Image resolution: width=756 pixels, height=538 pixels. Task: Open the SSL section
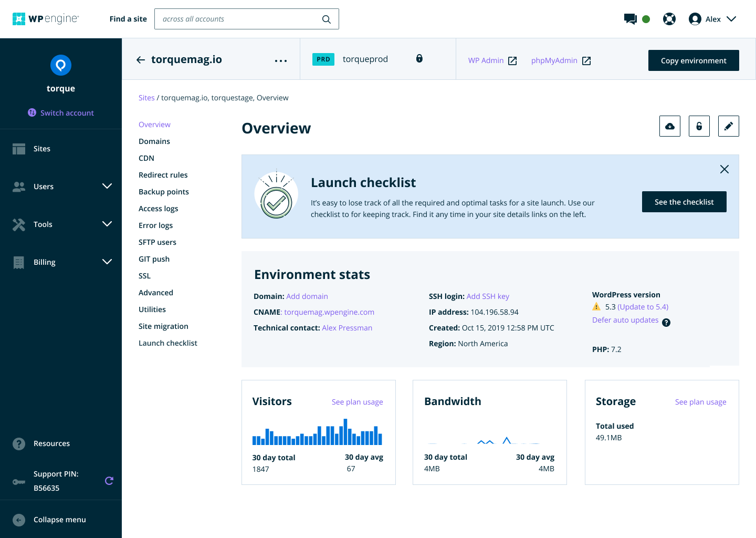144,276
